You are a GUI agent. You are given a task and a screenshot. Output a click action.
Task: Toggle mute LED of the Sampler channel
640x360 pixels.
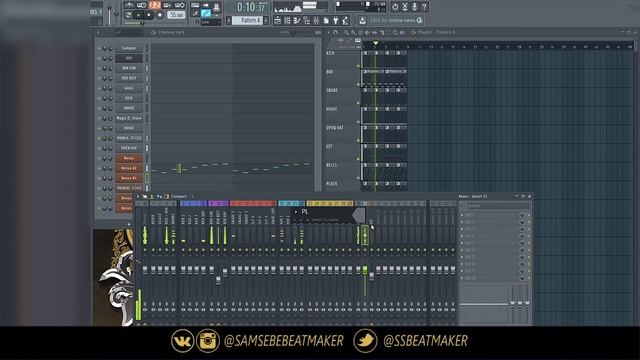98,48
